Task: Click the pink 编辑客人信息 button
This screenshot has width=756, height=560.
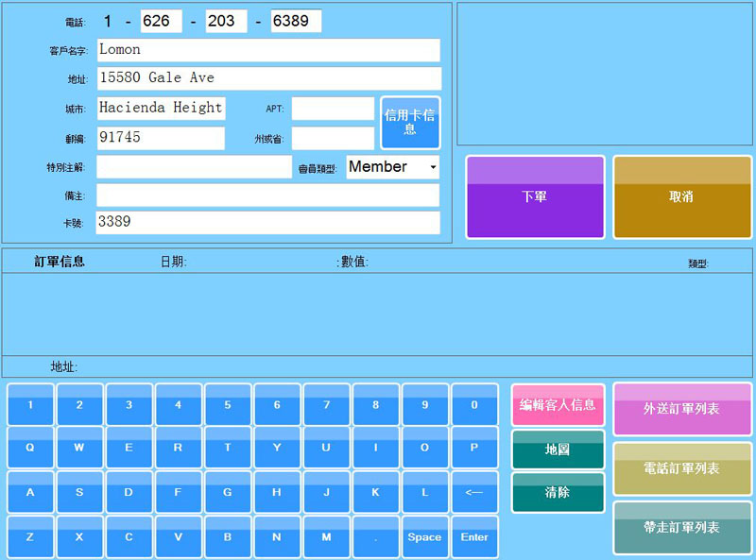Action: (x=558, y=404)
